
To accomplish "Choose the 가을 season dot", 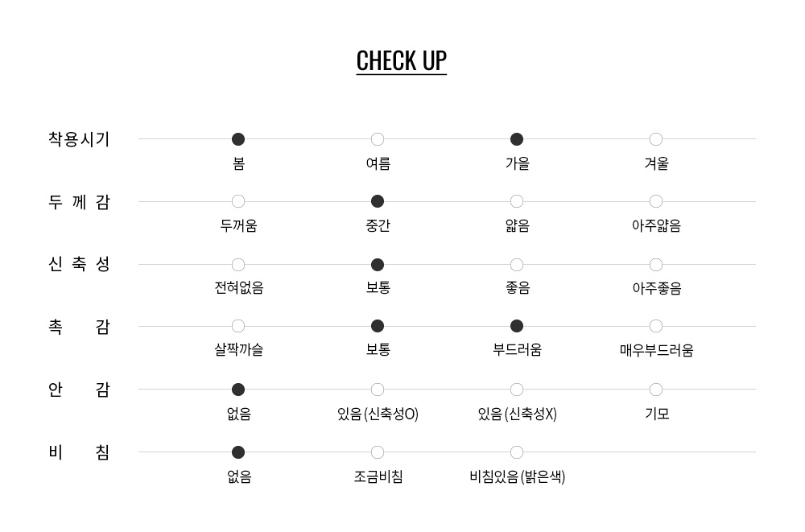I will coord(517,139).
